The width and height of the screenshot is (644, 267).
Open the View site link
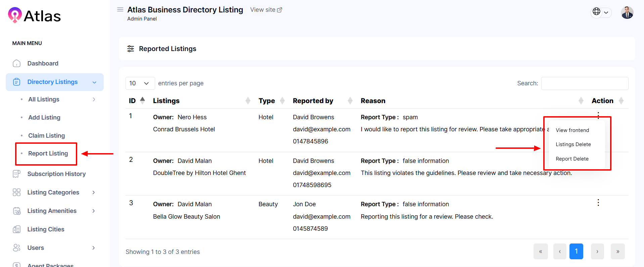coord(266,10)
